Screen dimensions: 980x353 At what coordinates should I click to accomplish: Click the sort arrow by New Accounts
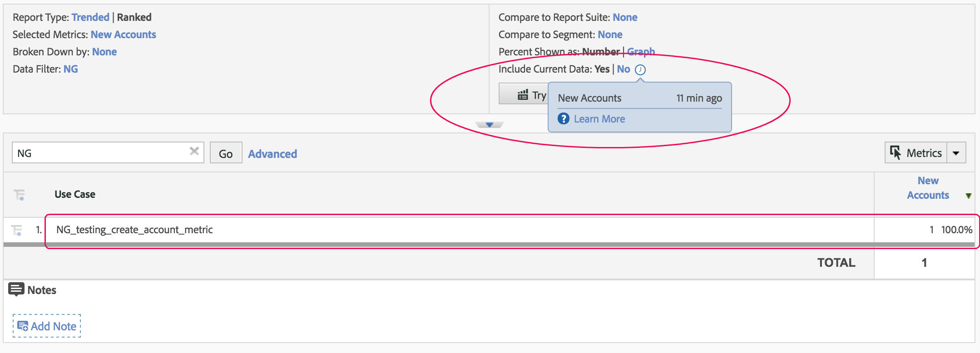[x=968, y=196]
